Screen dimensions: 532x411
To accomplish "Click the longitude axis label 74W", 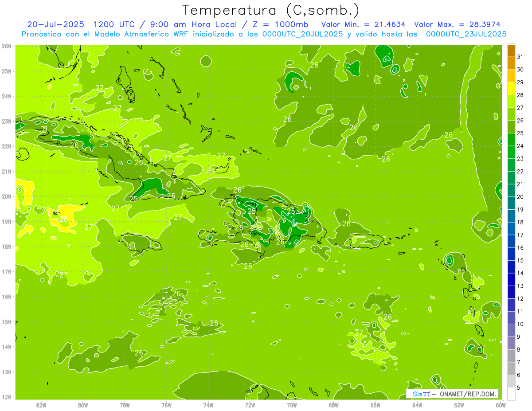I will tap(208, 404).
